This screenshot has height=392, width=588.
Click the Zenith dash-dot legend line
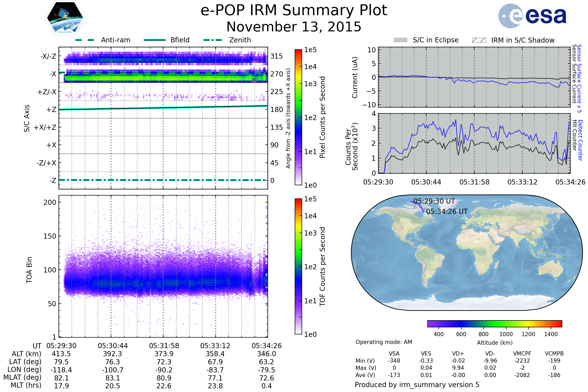click(212, 40)
